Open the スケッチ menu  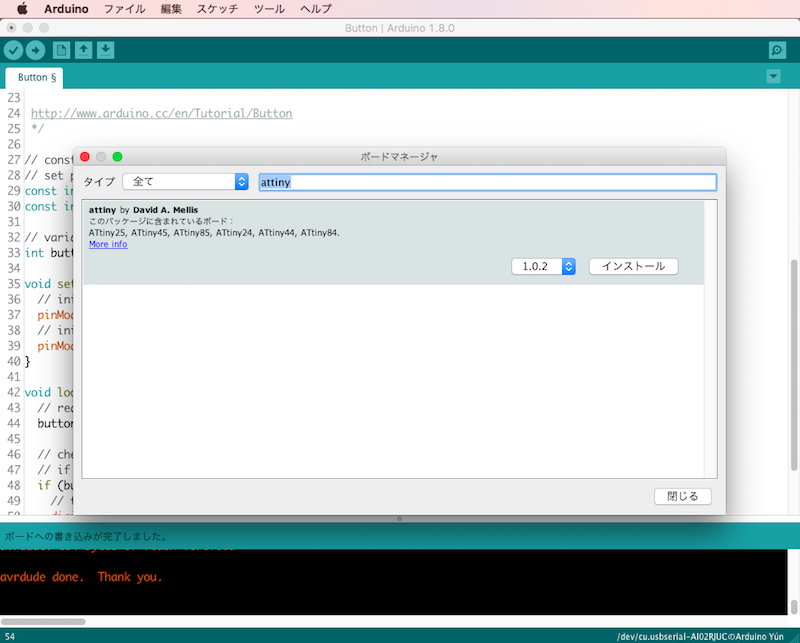pyautogui.click(x=217, y=9)
